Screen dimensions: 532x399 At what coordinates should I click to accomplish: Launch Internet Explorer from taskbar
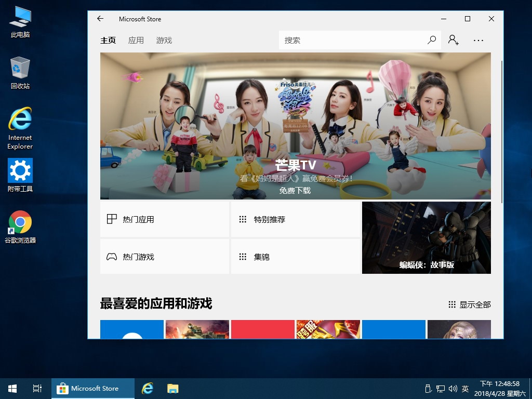click(148, 389)
